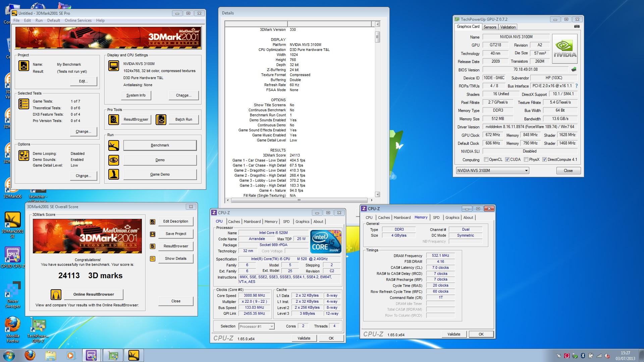Click the ResultBrowser magnifier icon
The height and width of the screenshot is (362, 644).
[114, 119]
